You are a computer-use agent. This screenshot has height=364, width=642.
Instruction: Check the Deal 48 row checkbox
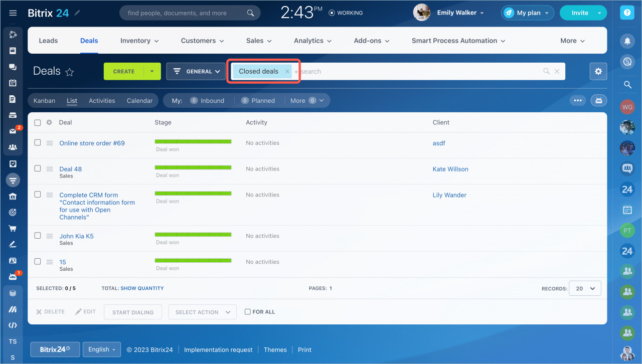38,168
